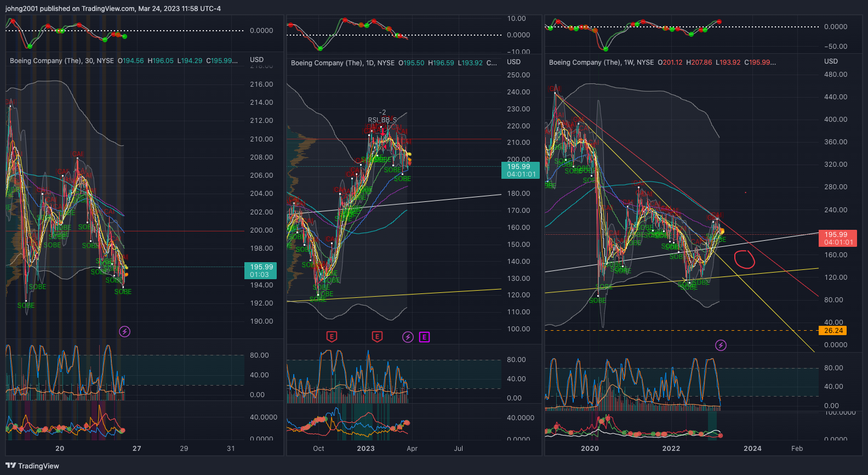
Task: Click the Feb label on the weekly time axis
Action: 797,449
